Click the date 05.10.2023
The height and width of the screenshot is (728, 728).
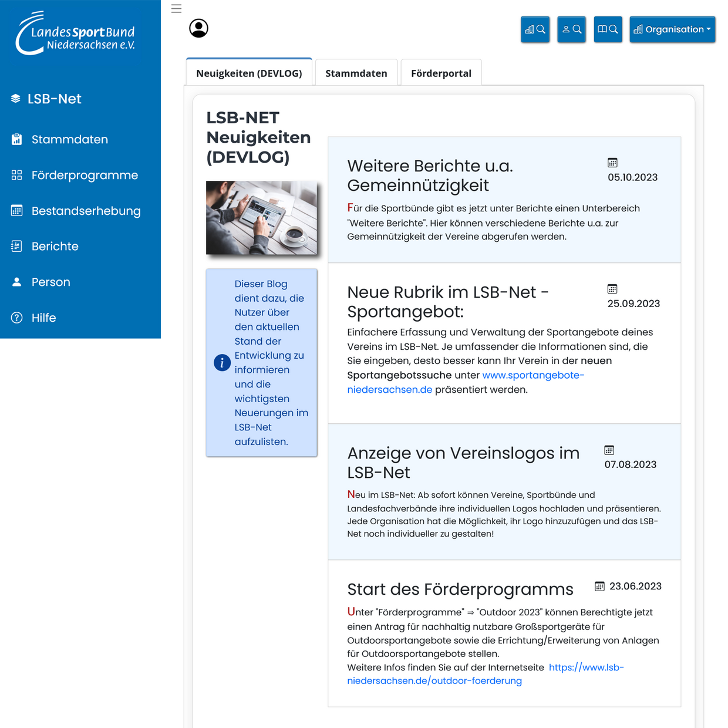[x=632, y=177]
